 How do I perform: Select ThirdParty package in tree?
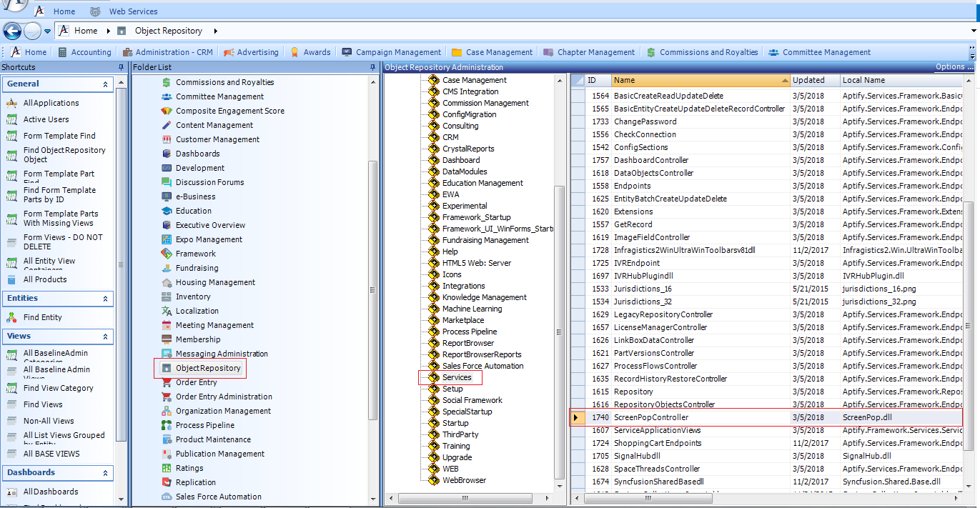[460, 434]
